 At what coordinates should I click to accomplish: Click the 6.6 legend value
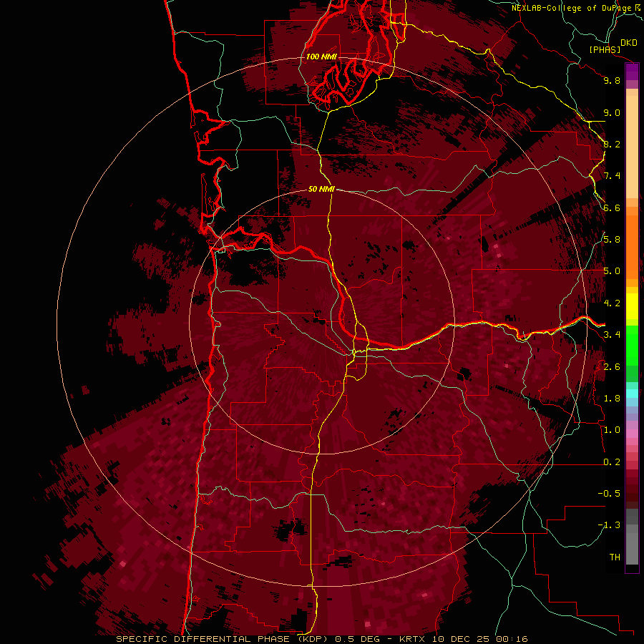[612, 208]
